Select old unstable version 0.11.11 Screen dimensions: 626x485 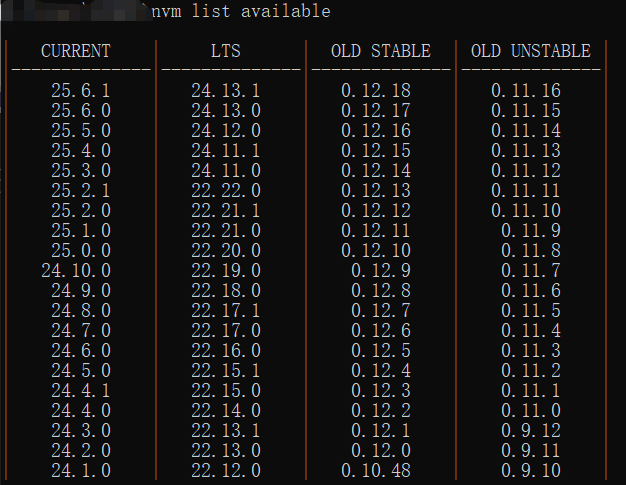tap(526, 190)
